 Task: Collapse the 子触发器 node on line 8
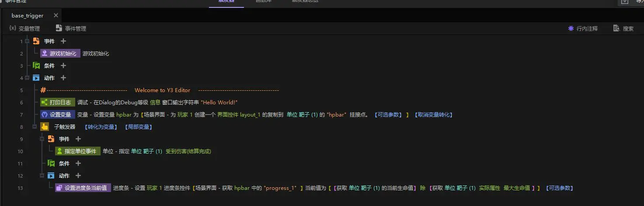click(35, 127)
